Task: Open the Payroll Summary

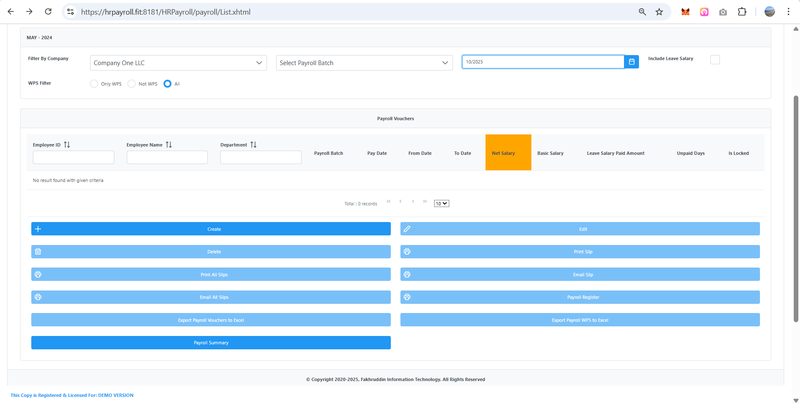Action: 211,343
